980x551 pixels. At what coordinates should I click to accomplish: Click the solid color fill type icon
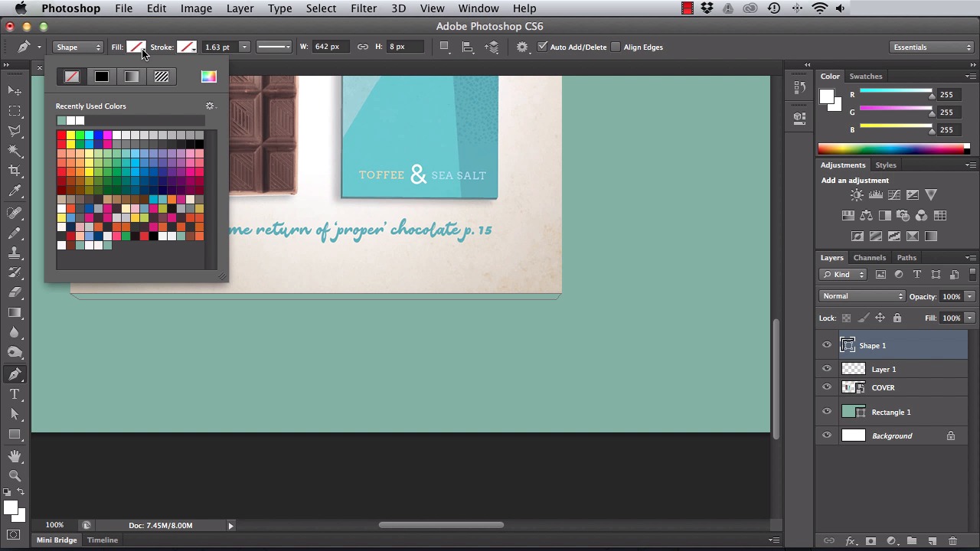[101, 77]
